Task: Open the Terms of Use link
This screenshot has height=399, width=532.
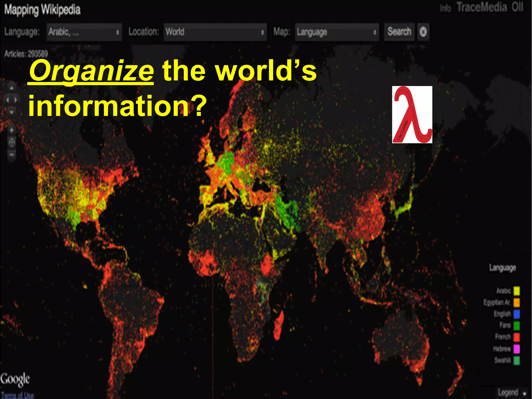Action: [x=17, y=395]
